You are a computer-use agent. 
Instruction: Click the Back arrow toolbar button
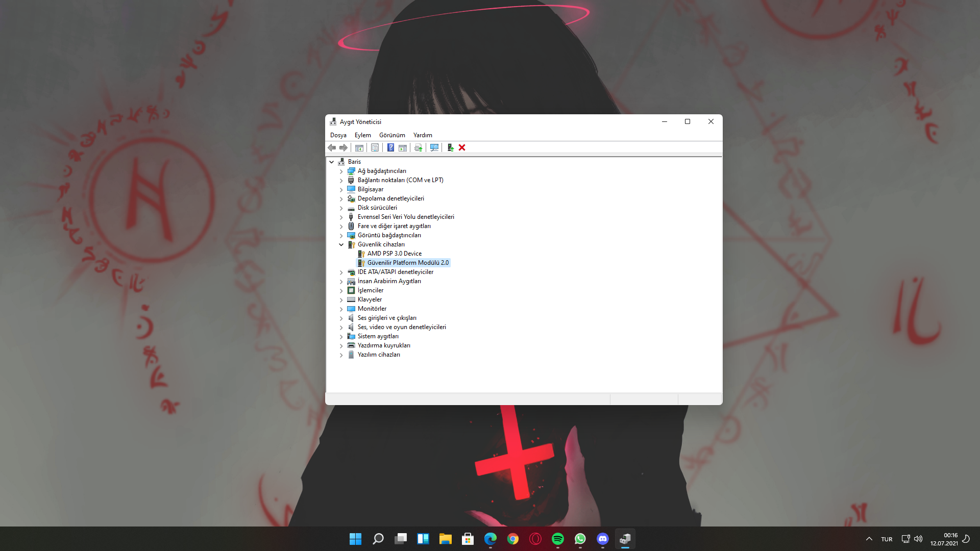(332, 147)
